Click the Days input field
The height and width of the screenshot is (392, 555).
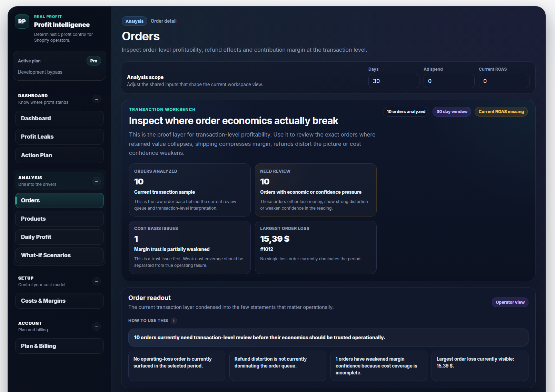(x=394, y=81)
